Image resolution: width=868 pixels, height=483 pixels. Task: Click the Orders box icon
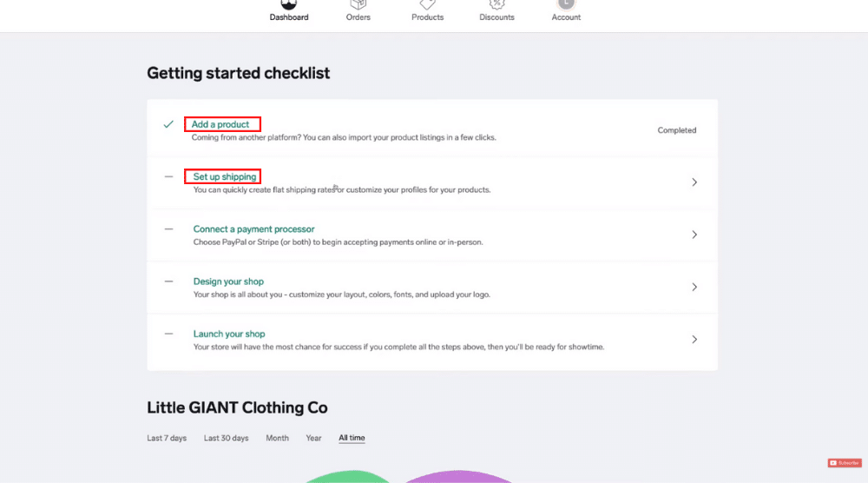pyautogui.click(x=358, y=4)
